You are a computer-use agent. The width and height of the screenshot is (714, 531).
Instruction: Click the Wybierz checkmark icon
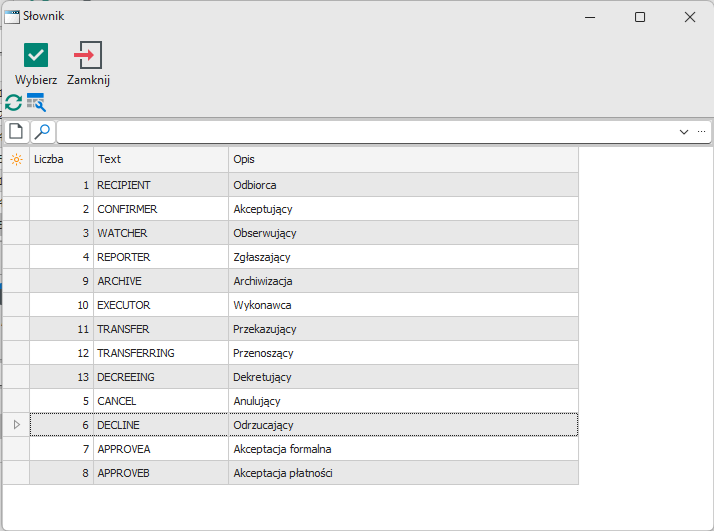(36, 55)
